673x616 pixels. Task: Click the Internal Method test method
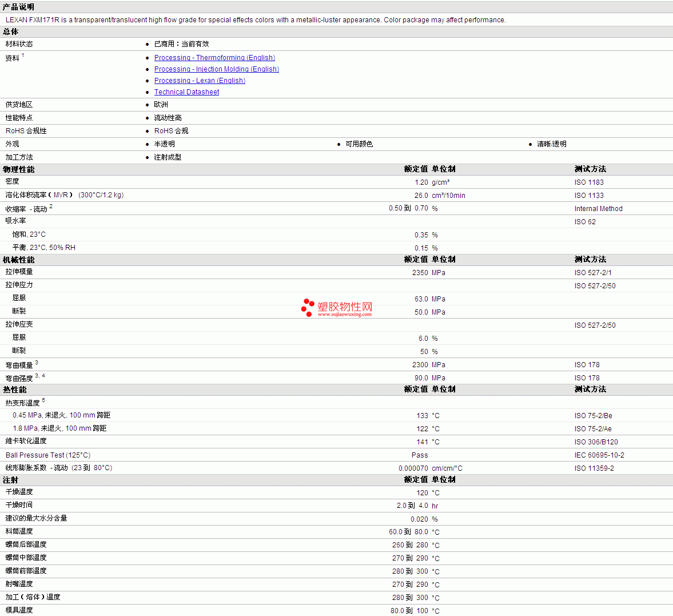point(598,209)
